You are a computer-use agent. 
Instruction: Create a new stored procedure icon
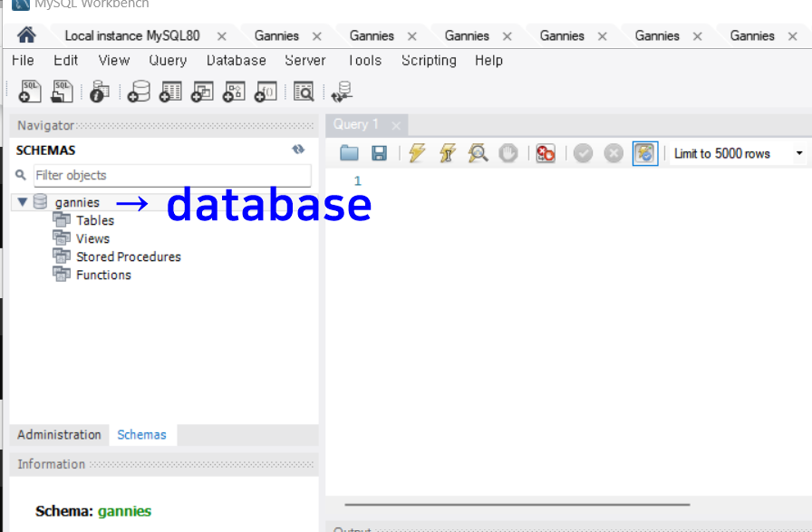click(x=234, y=92)
